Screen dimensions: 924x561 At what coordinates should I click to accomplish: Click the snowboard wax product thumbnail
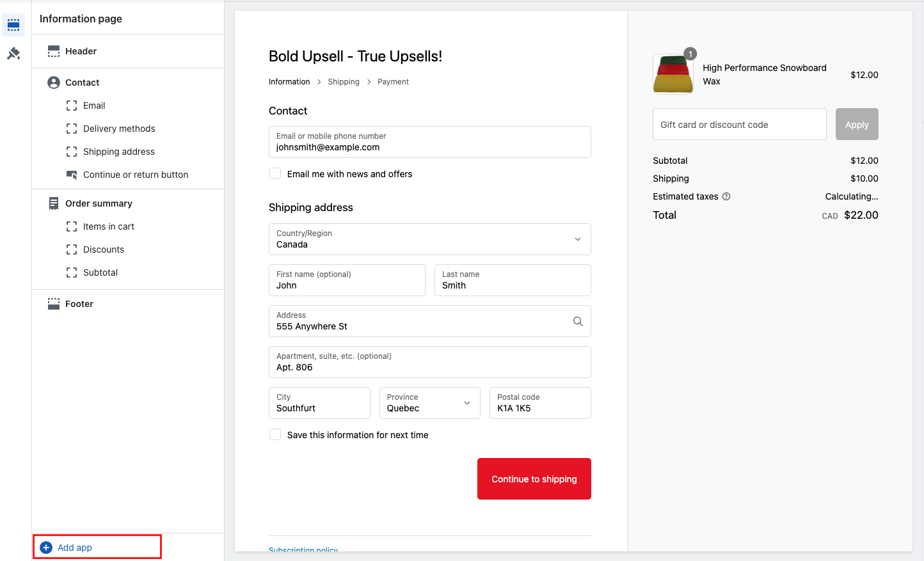click(x=673, y=74)
